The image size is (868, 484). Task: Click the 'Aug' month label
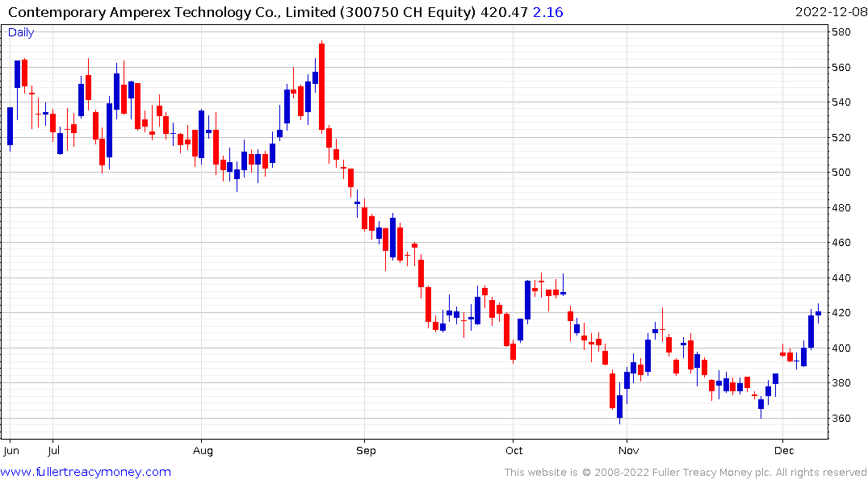pyautogui.click(x=203, y=451)
